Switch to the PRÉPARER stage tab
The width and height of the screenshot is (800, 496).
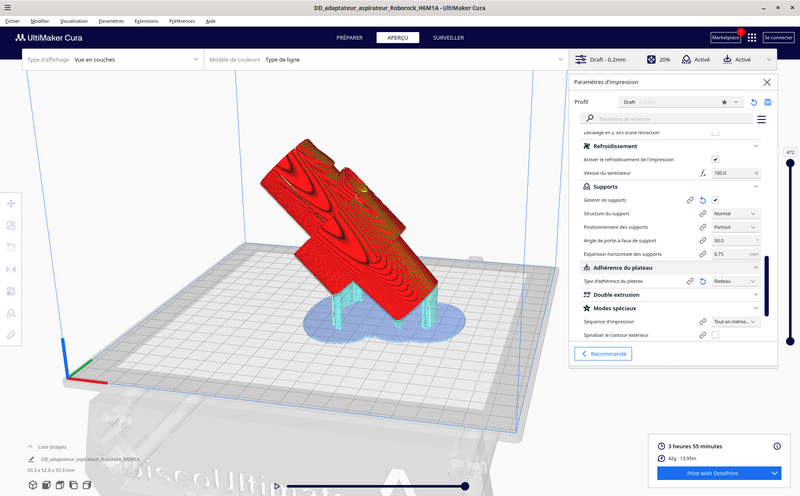349,37
